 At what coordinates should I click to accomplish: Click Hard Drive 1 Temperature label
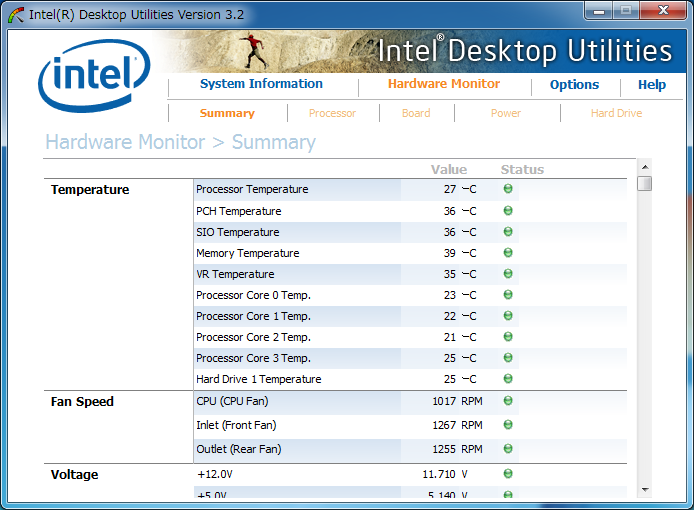259,379
